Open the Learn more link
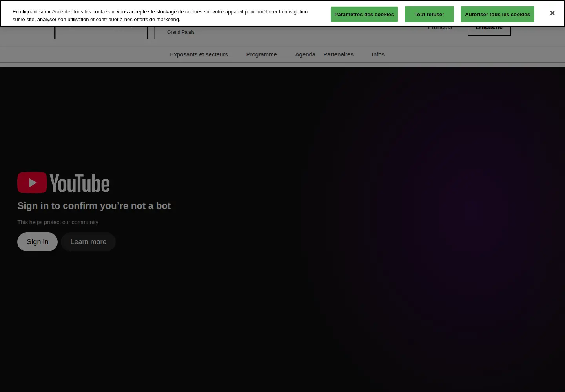Screen dimensions: 565x392 pos(88,242)
